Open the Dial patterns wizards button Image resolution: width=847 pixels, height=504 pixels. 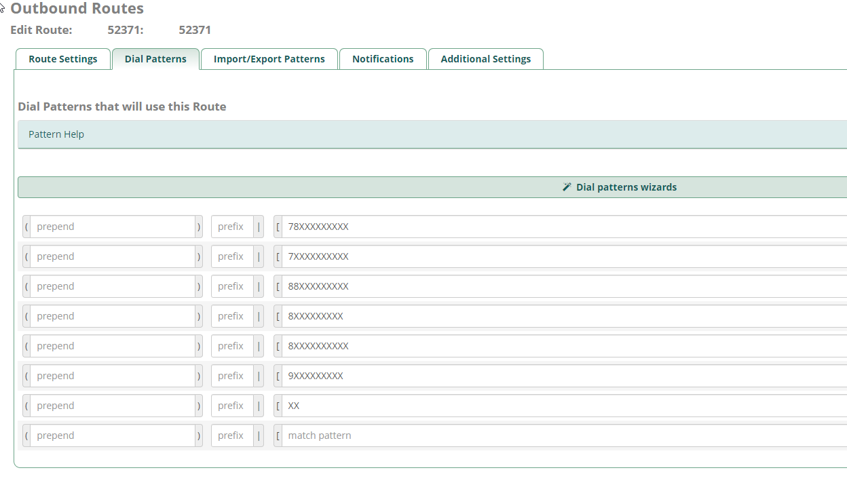pos(626,187)
